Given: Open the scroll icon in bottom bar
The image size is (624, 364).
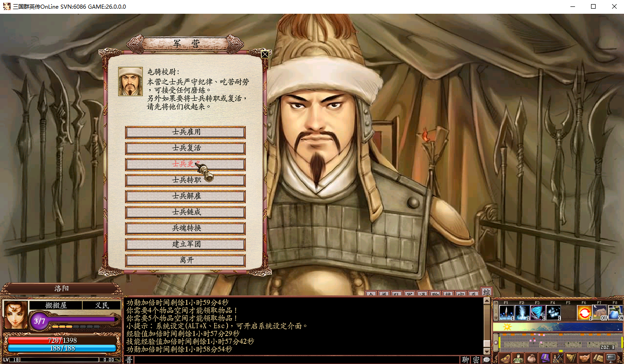Looking at the screenshot, I should pos(597,359).
